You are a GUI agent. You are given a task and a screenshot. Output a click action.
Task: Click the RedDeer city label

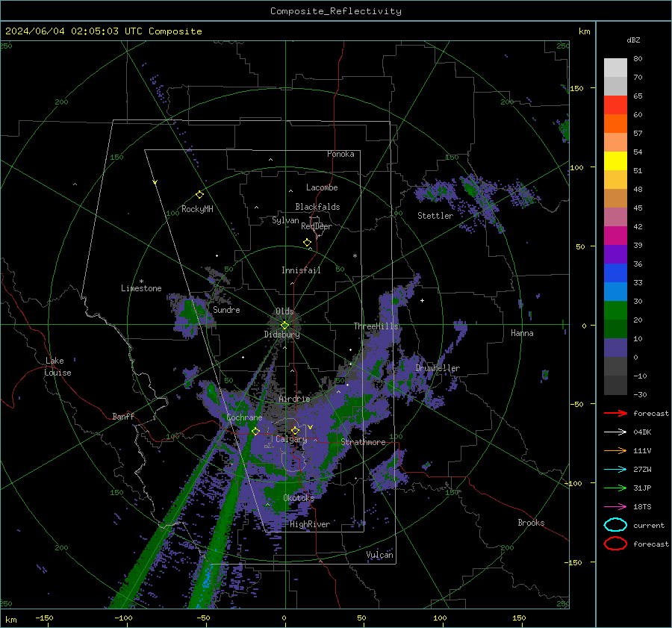317,226
